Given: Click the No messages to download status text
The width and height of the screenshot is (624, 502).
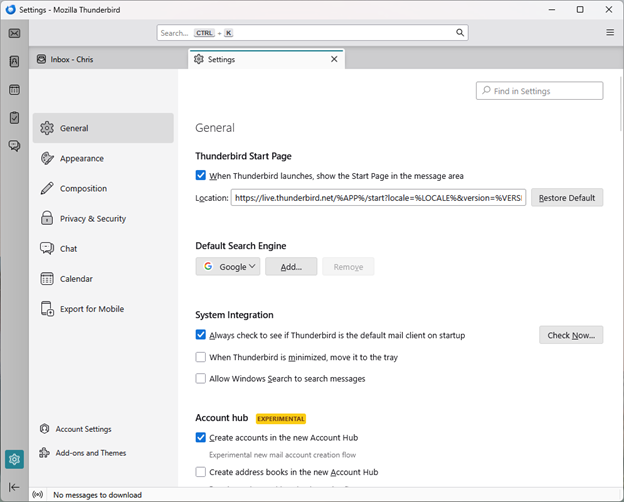Looking at the screenshot, I should pos(98,495).
